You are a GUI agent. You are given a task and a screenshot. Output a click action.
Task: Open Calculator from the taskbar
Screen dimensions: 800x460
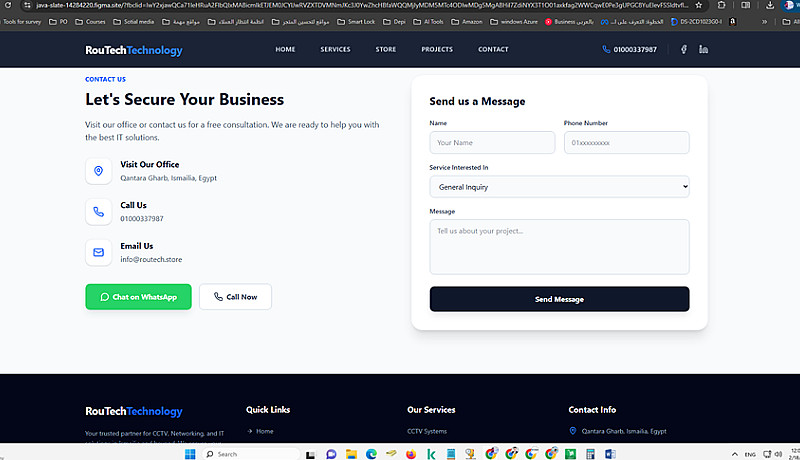[590, 454]
